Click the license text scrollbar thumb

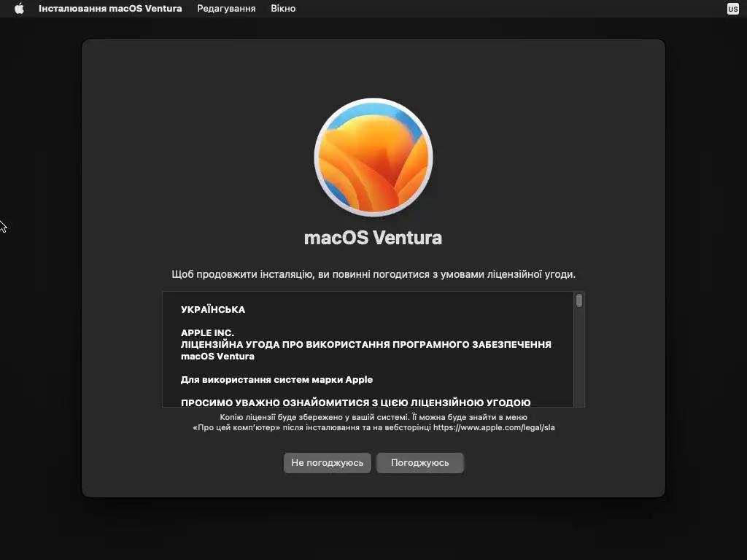(x=579, y=300)
